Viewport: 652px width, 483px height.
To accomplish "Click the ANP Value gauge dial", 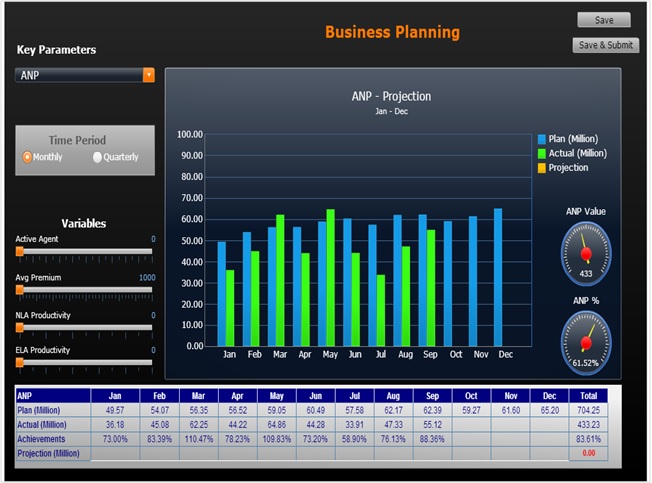I will (586, 253).
